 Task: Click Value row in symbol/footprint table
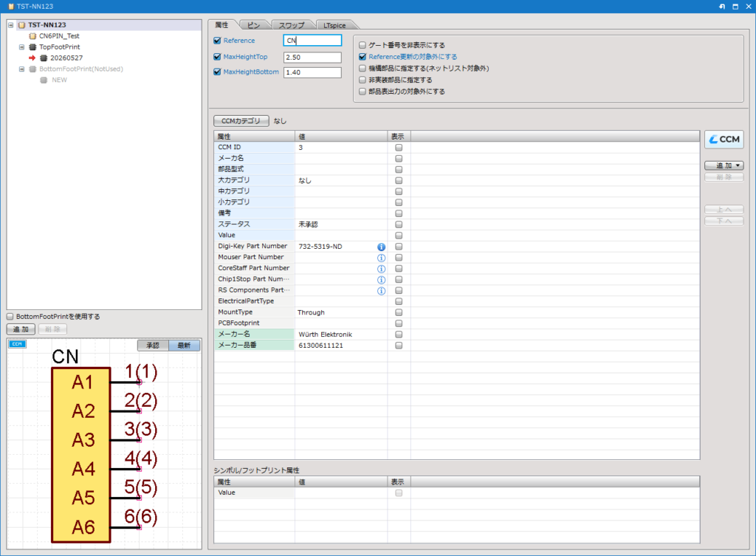coord(456,492)
